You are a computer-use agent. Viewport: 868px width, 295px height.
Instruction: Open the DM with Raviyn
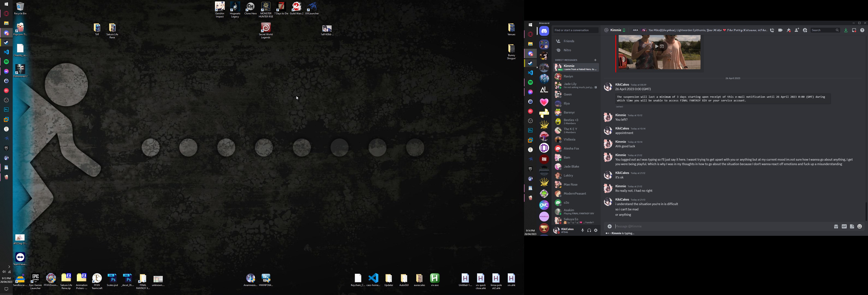tap(575, 77)
